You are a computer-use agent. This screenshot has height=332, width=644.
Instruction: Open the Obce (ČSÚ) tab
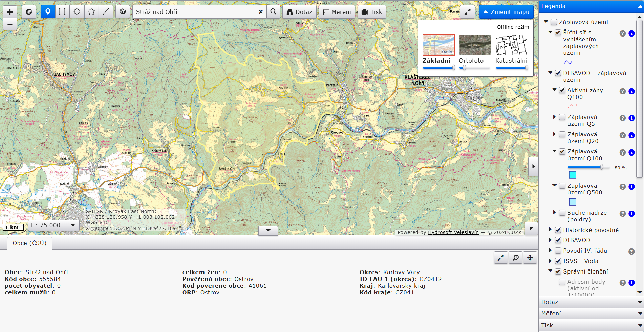[x=29, y=243]
